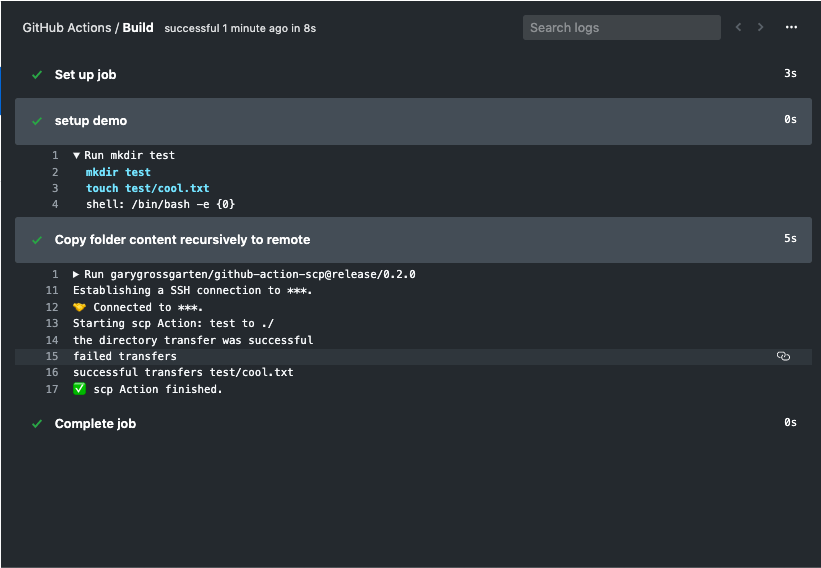The image size is (821, 568).
Task: Go to next search result arrow
Action: [761, 27]
